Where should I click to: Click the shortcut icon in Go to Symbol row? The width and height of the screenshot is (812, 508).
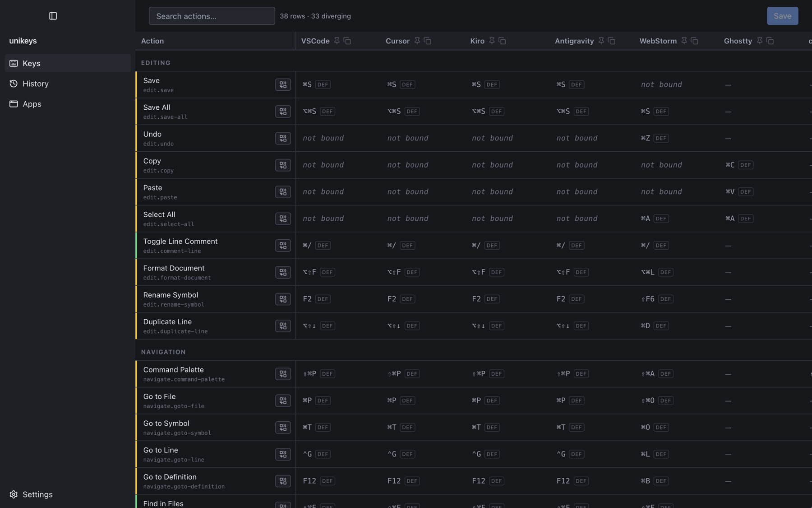(x=283, y=427)
